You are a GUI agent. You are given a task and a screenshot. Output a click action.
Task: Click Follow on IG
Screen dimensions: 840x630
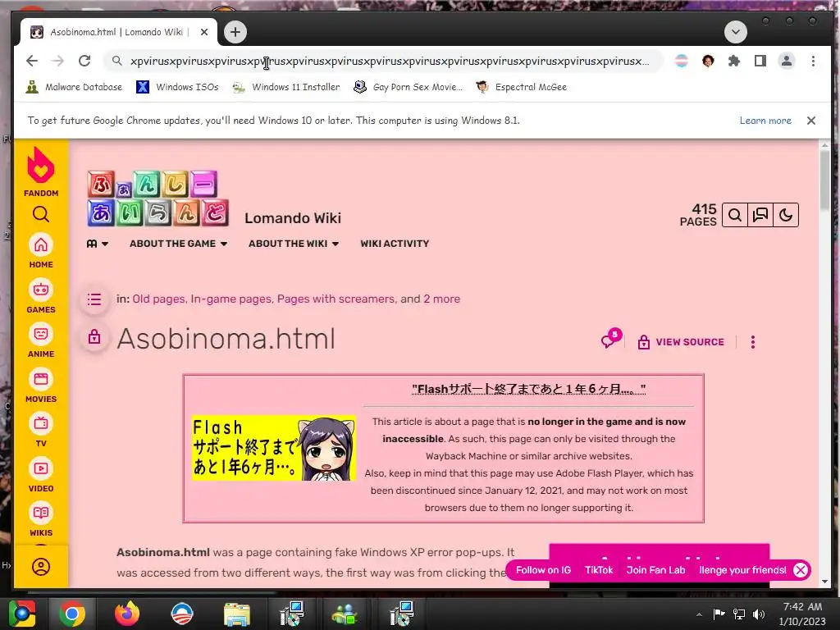(543, 570)
